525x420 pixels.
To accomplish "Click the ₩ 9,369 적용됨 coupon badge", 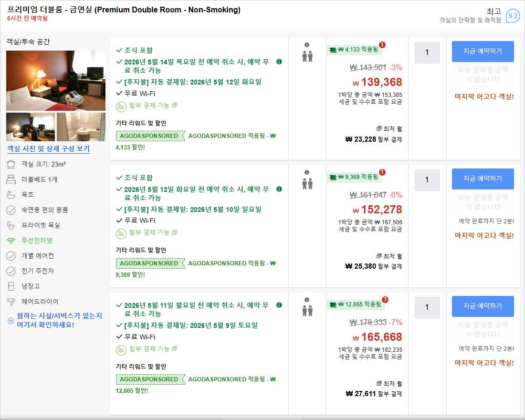I will [354, 177].
